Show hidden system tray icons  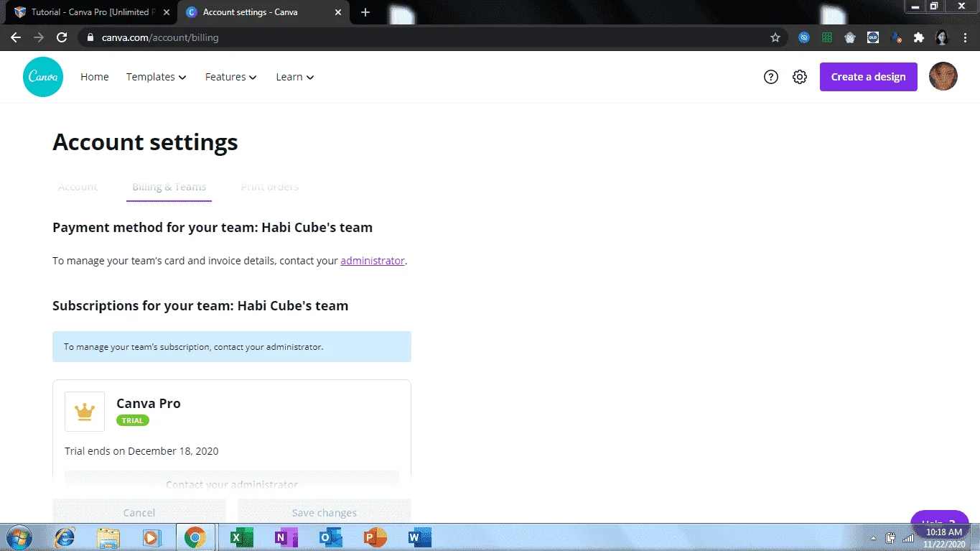(874, 537)
